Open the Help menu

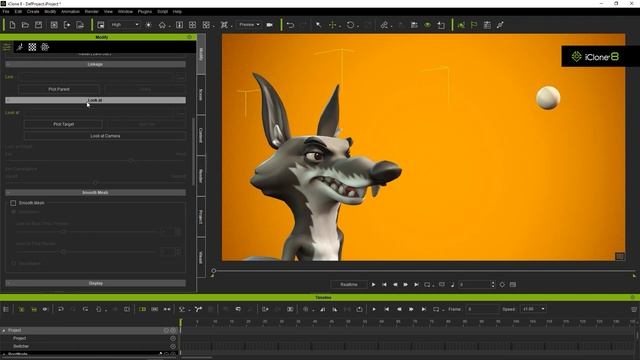(x=177, y=12)
